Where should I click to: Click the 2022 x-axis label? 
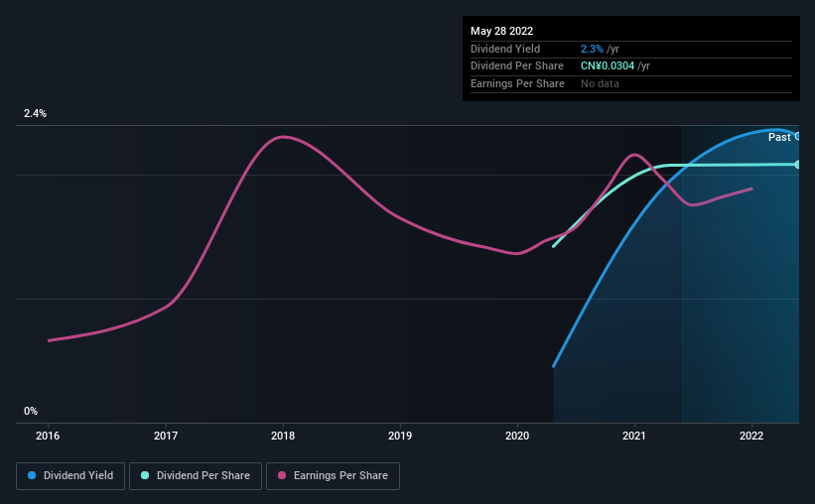(x=751, y=436)
